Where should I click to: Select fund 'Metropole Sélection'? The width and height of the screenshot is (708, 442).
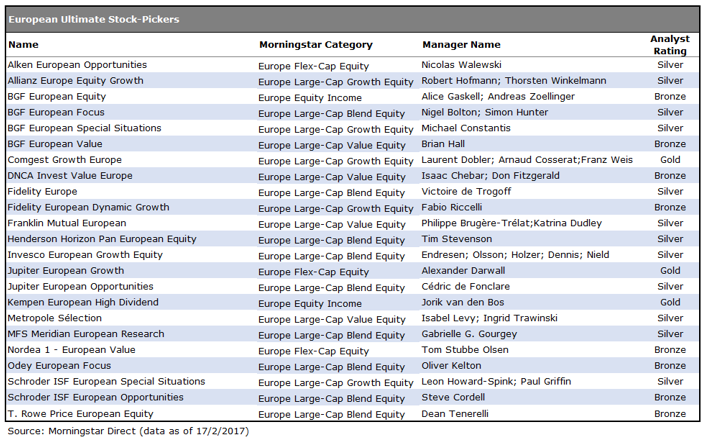pyautogui.click(x=55, y=318)
